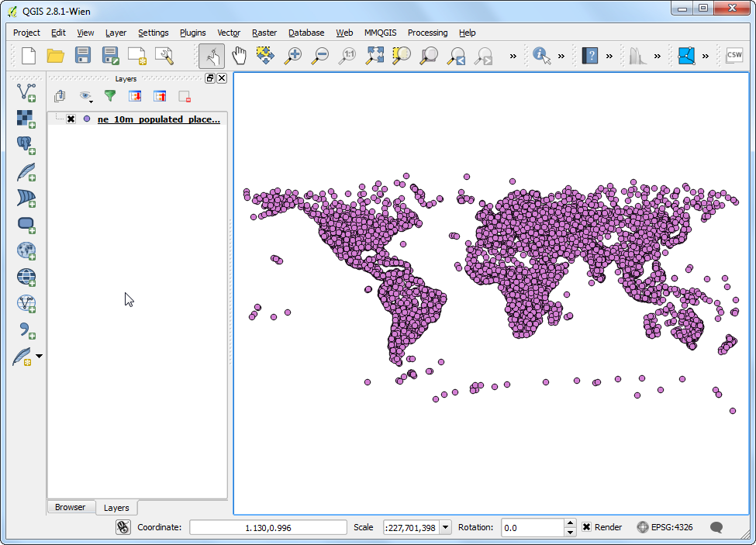Image resolution: width=756 pixels, height=545 pixels.
Task: Save the project with the floppy disk icon
Action: click(83, 55)
